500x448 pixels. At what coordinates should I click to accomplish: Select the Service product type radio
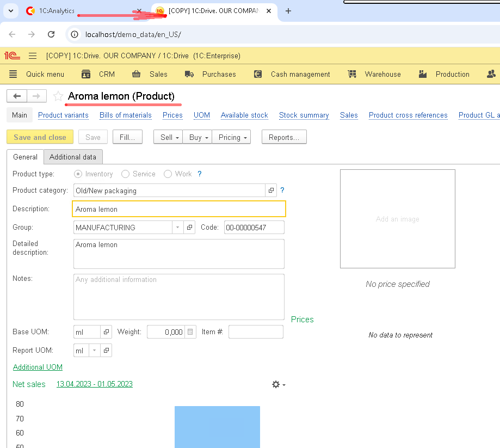(x=126, y=174)
